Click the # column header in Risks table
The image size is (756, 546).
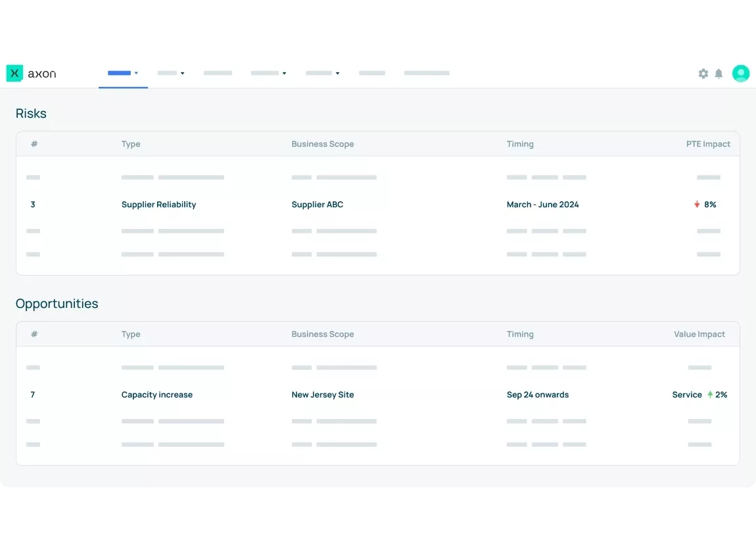tap(34, 143)
